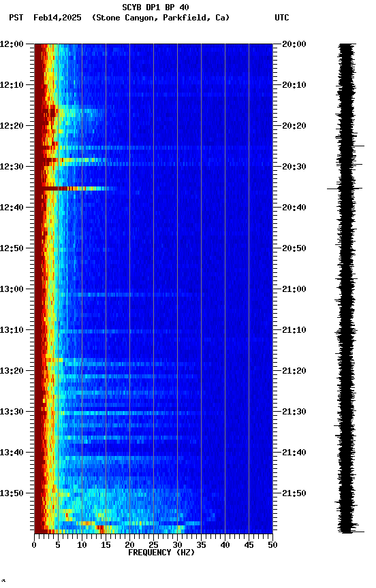376x588 pixels.
Task: Click the strong broadband event near 12:35 PST
Action: (x=75, y=189)
